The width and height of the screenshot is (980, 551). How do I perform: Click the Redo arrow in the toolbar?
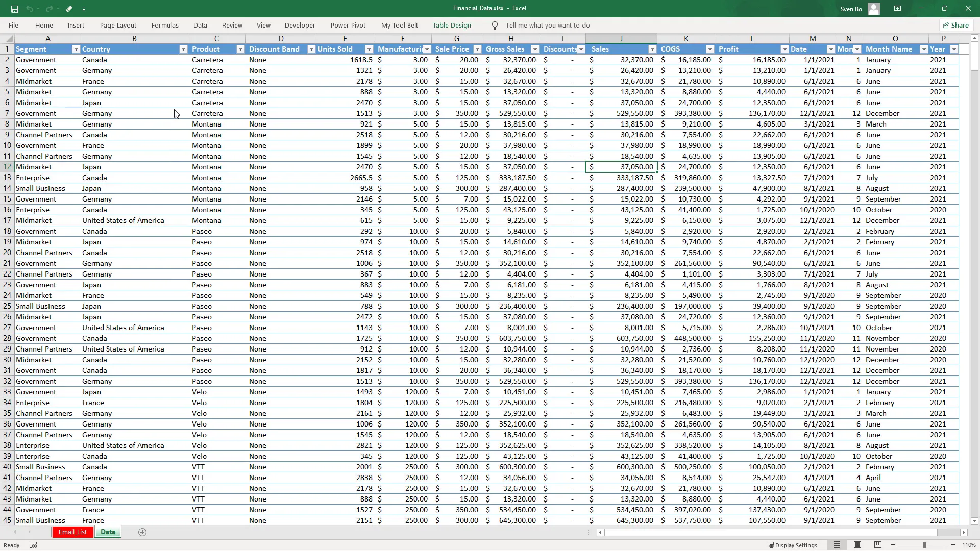49,9
